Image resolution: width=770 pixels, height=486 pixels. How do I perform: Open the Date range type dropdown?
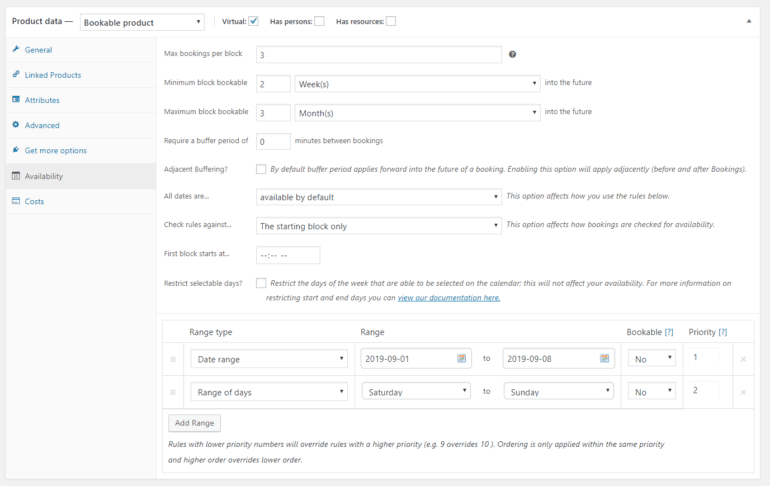269,359
